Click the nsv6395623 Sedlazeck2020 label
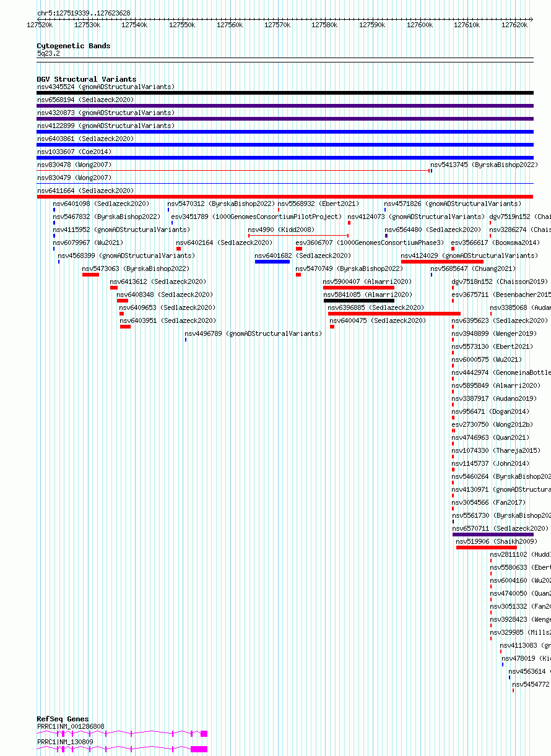 tap(500, 320)
